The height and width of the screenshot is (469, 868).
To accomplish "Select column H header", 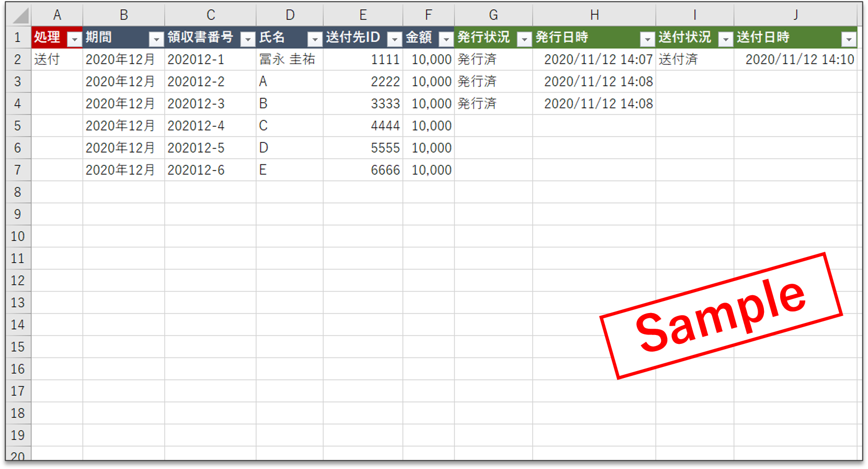I will (594, 15).
